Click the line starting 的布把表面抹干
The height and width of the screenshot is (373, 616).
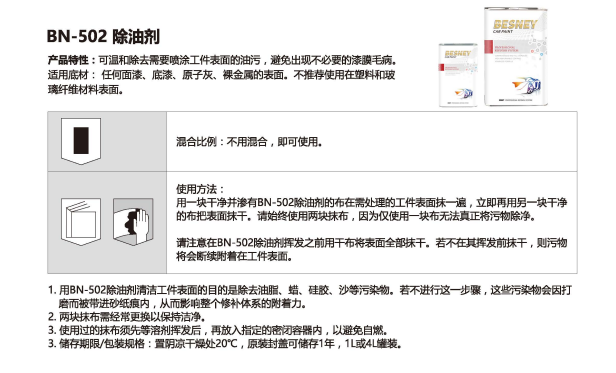coord(356,216)
